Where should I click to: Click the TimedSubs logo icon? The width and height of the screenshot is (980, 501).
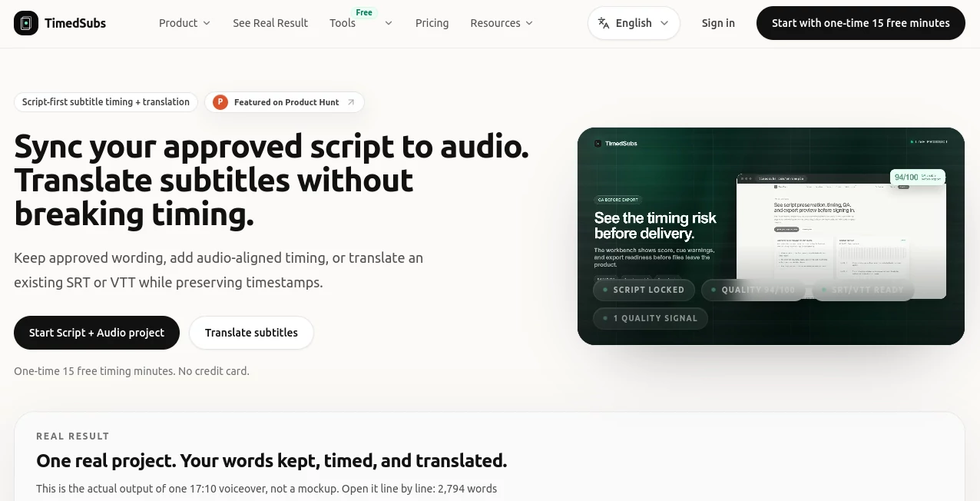[x=26, y=23]
